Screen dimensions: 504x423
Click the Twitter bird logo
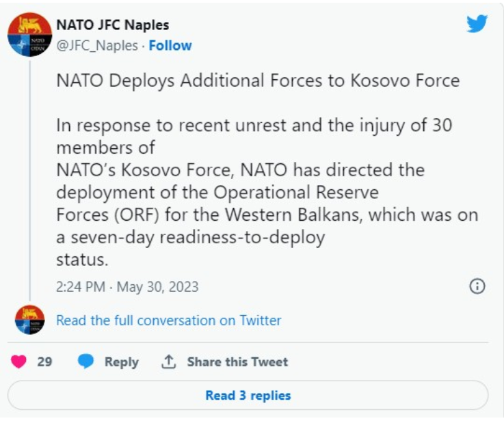477,24
